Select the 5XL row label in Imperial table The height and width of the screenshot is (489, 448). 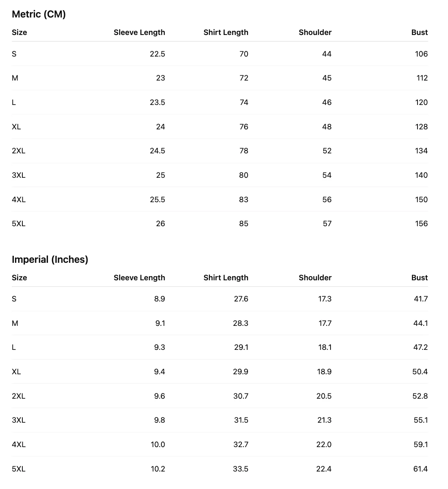coord(19,469)
